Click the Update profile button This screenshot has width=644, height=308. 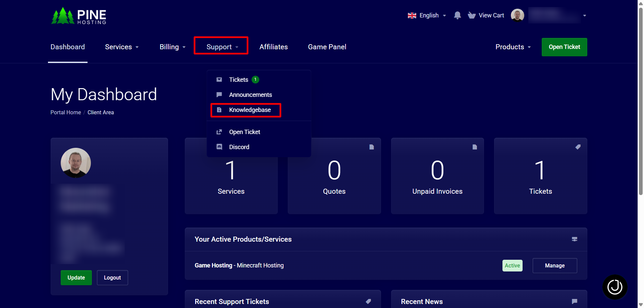(x=76, y=278)
